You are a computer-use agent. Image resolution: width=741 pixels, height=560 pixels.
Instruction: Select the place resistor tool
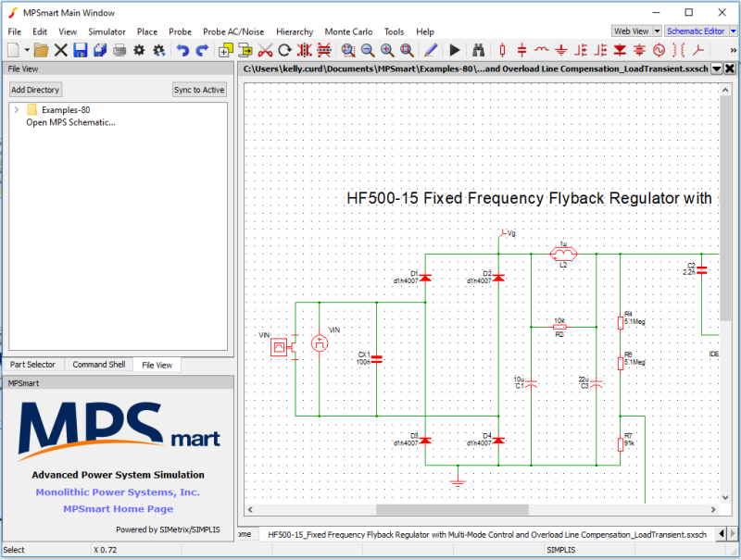click(x=502, y=50)
